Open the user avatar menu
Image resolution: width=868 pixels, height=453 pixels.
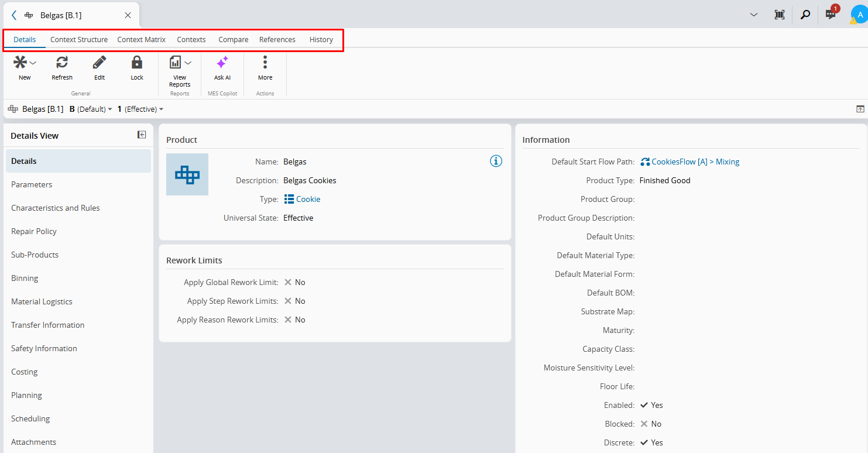tap(859, 15)
